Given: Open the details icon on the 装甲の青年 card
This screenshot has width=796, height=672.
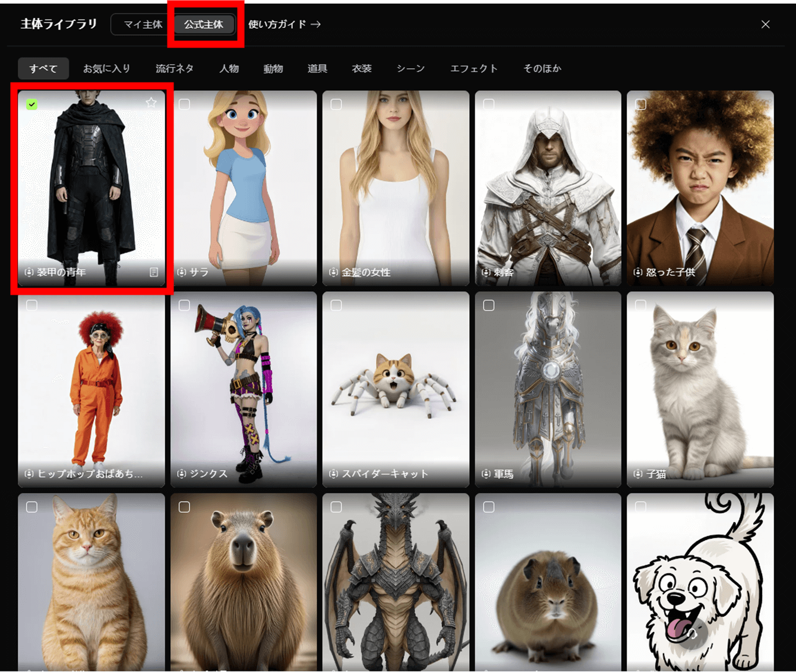Looking at the screenshot, I should pos(154,272).
